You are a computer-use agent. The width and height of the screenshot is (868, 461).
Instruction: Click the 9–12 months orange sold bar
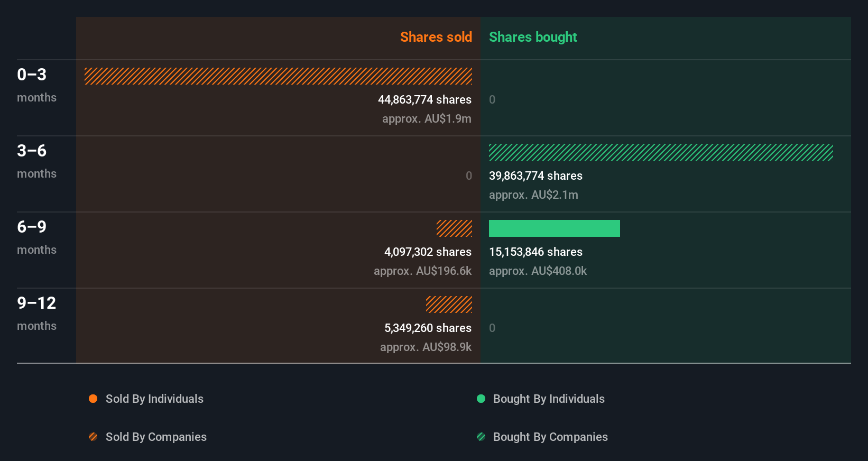[449, 305]
